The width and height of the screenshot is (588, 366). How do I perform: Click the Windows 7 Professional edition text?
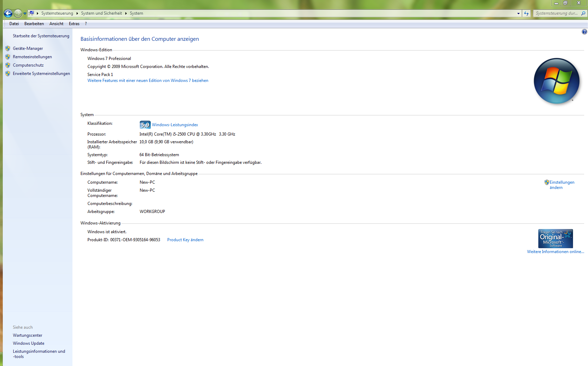[x=109, y=59]
